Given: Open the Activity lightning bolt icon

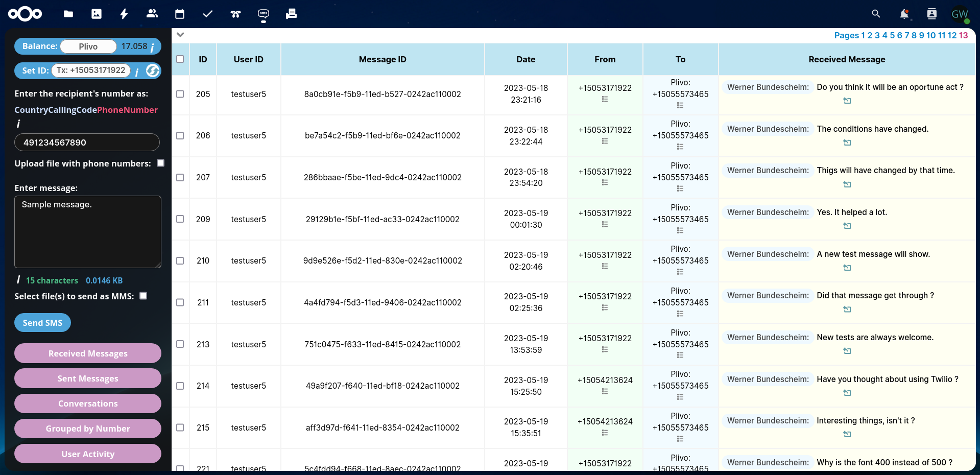Looking at the screenshot, I should [124, 14].
